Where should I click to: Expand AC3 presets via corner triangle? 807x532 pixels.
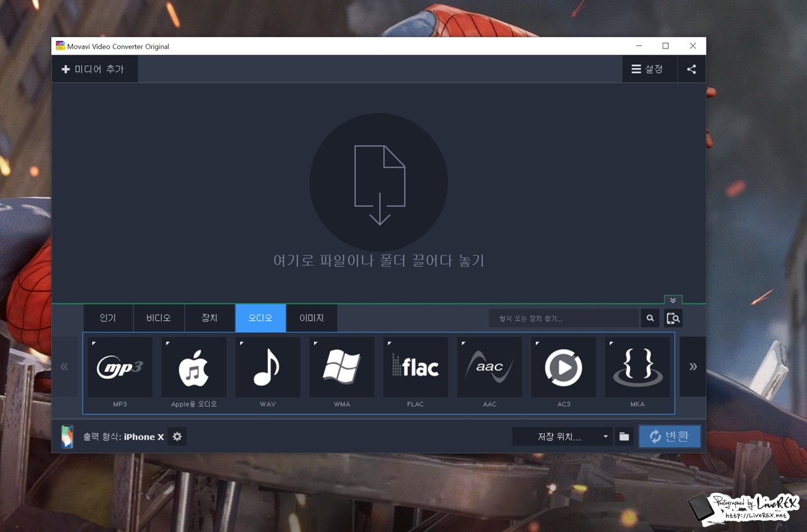537,344
